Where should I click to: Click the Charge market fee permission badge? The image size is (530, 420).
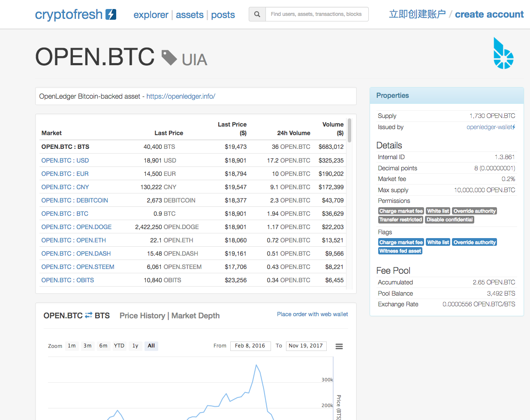point(401,211)
